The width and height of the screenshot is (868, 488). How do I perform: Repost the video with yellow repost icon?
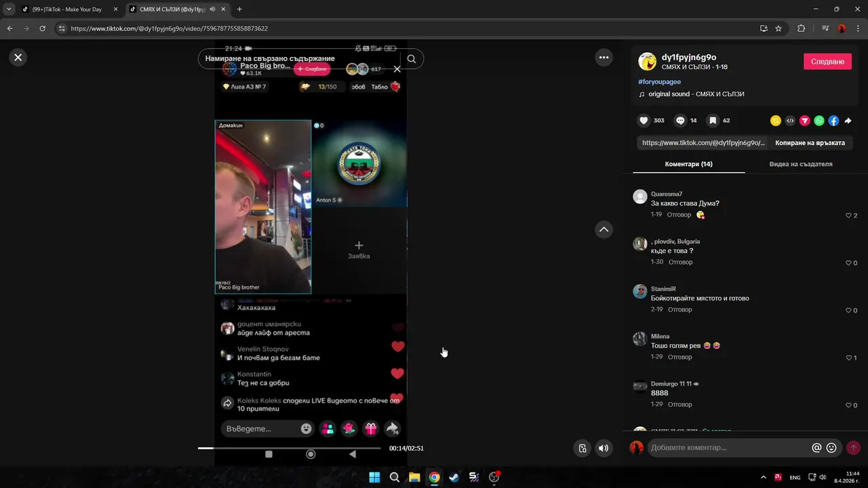776,121
